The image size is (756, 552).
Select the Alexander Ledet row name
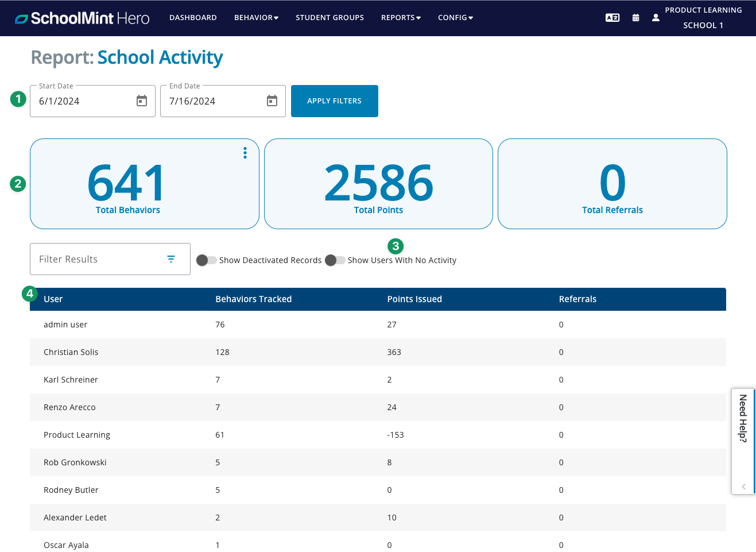coord(75,518)
